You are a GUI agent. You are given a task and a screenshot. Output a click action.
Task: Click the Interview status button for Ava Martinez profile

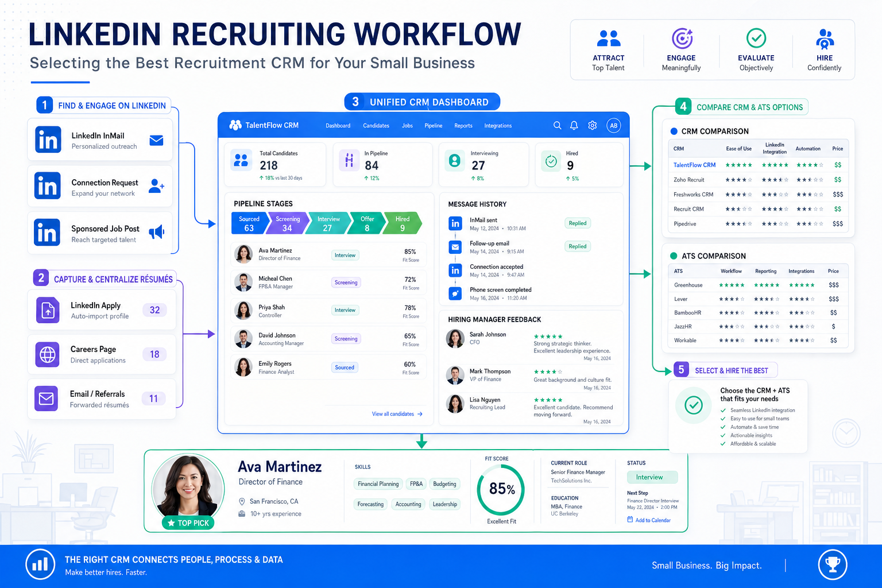[x=652, y=477]
